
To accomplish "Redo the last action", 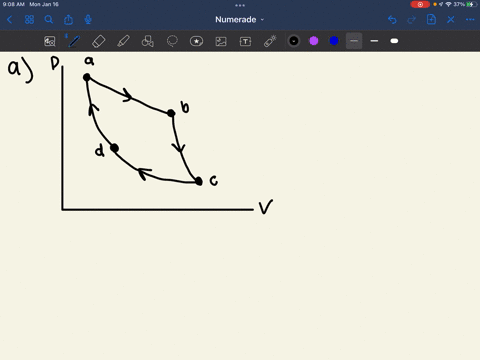I will 412,20.
